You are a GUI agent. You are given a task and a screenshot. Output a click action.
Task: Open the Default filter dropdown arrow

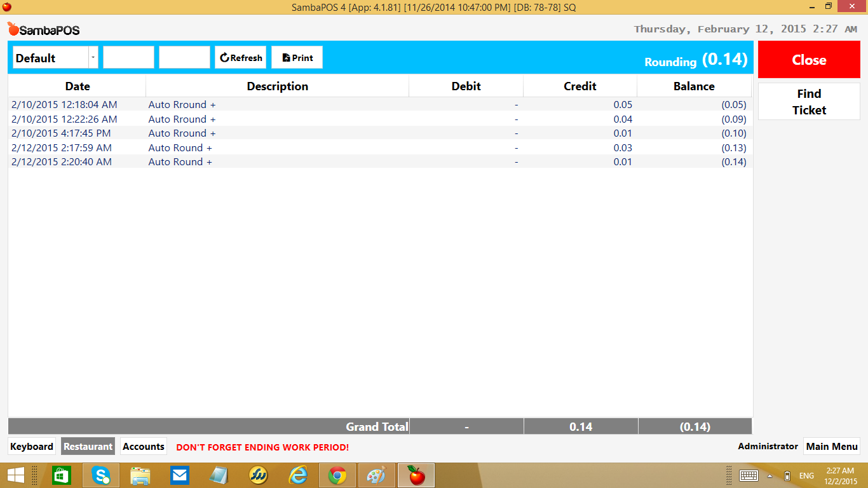93,57
